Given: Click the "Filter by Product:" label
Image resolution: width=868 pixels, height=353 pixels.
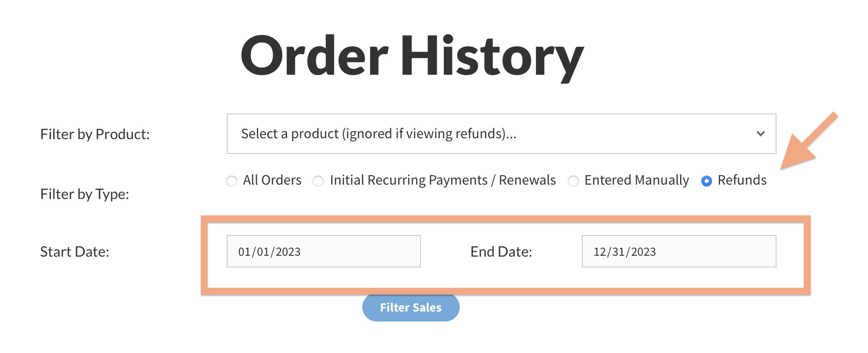Looking at the screenshot, I should [95, 134].
